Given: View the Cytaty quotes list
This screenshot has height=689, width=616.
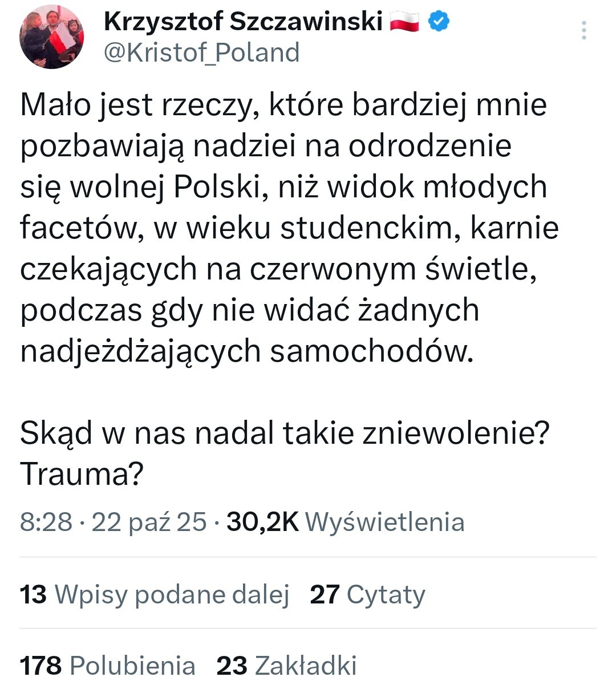Looking at the screenshot, I should [x=386, y=594].
